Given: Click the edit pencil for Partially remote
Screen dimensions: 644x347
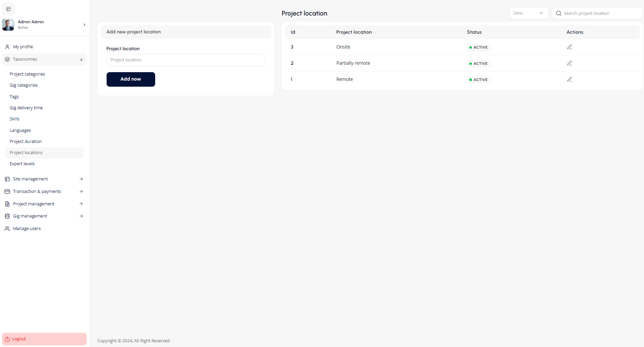Looking at the screenshot, I should tap(569, 63).
